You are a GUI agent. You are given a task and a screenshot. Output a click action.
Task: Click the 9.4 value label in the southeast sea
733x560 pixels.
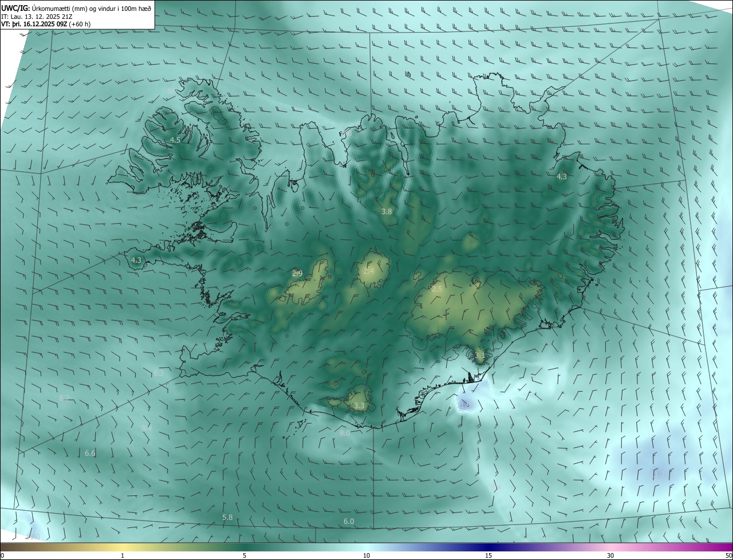[x=496, y=487]
